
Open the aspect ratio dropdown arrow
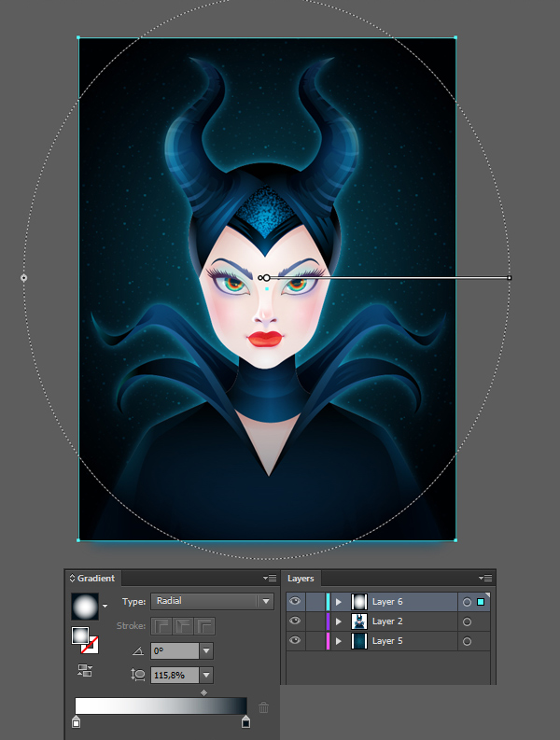(x=206, y=675)
